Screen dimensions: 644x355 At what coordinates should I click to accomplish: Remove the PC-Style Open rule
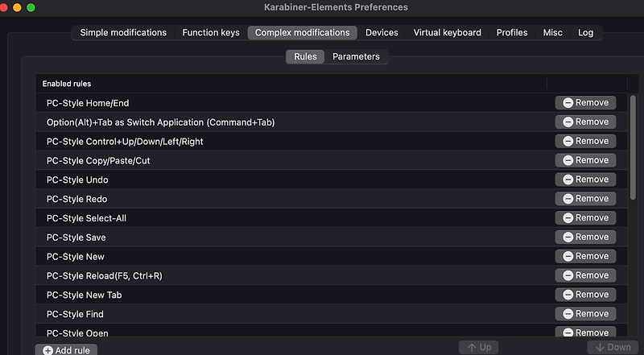(585, 332)
